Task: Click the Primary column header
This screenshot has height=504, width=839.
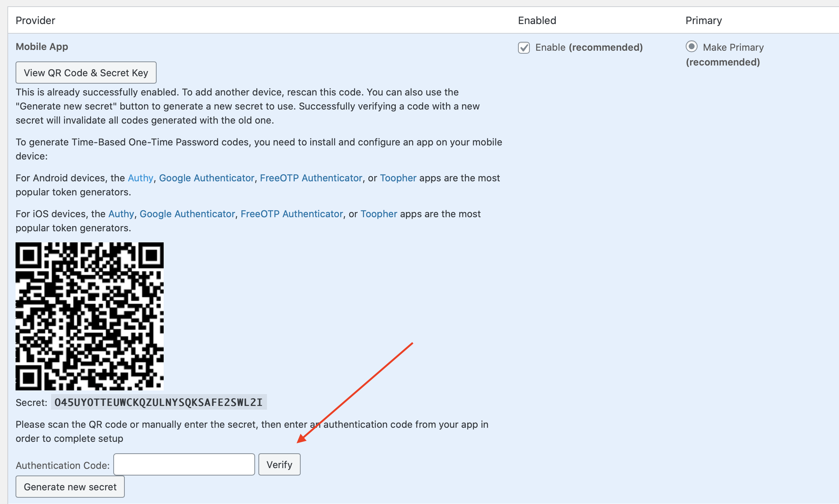Action: click(703, 20)
